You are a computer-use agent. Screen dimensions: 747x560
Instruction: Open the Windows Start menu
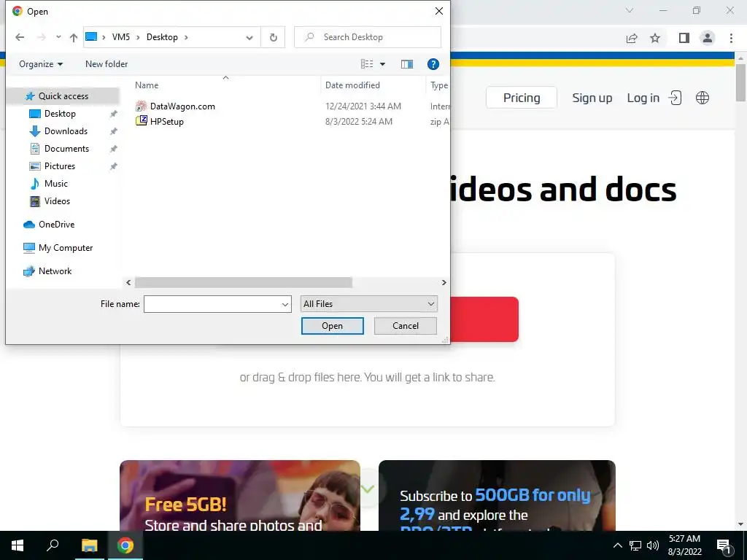[x=18, y=545]
